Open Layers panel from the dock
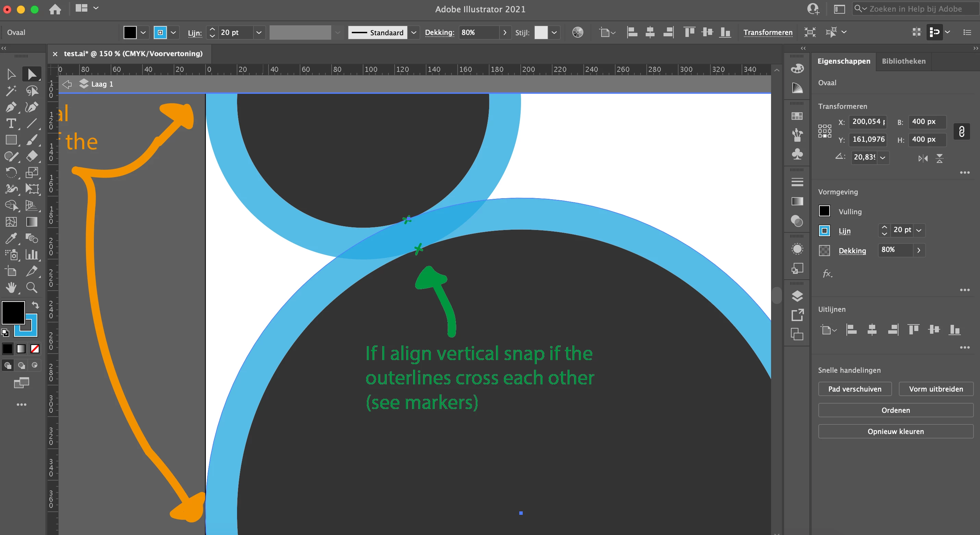Viewport: 980px width, 535px height. (x=797, y=296)
